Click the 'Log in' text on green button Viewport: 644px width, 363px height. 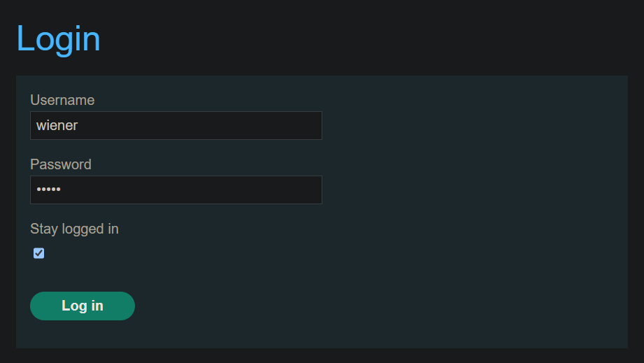[83, 306]
